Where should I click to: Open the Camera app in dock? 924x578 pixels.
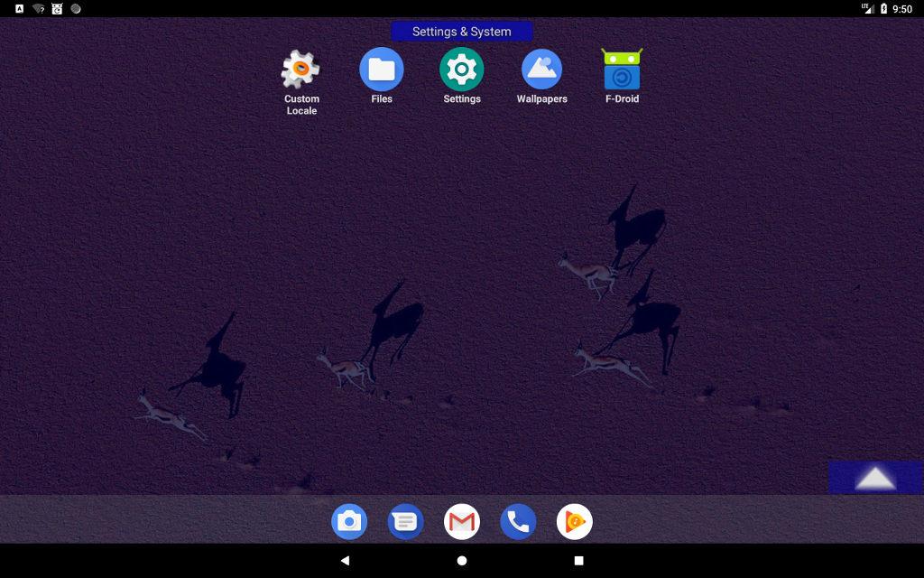tap(349, 521)
